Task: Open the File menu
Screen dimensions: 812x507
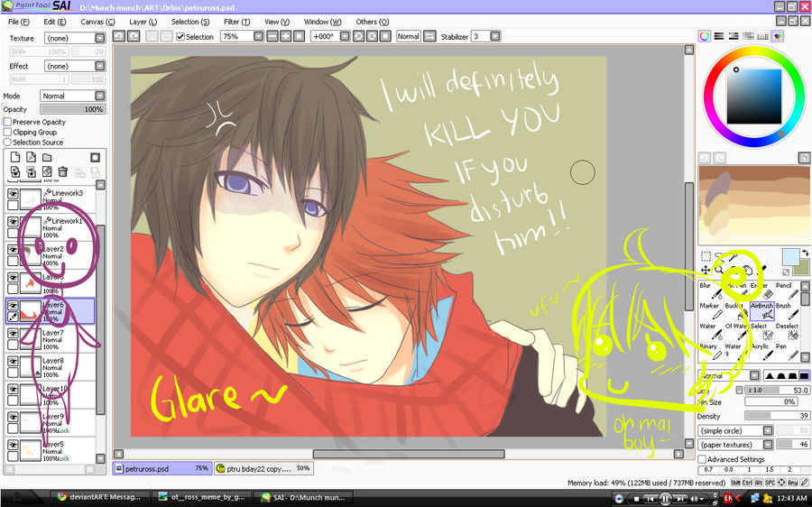Action: pyautogui.click(x=19, y=22)
